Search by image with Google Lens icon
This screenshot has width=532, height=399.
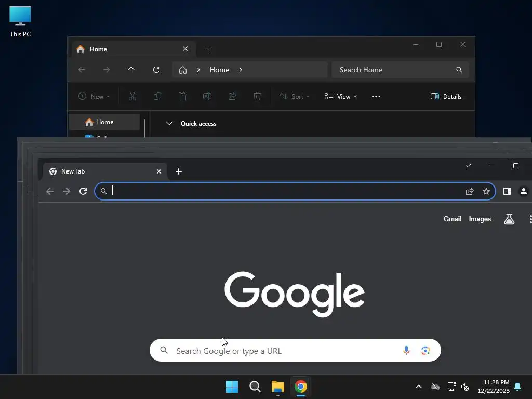coord(425,351)
